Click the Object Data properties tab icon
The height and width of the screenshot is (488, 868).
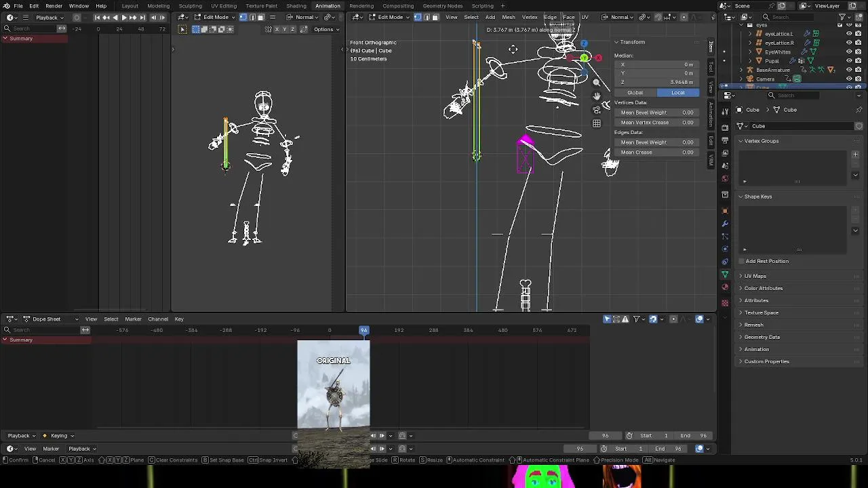click(725, 274)
